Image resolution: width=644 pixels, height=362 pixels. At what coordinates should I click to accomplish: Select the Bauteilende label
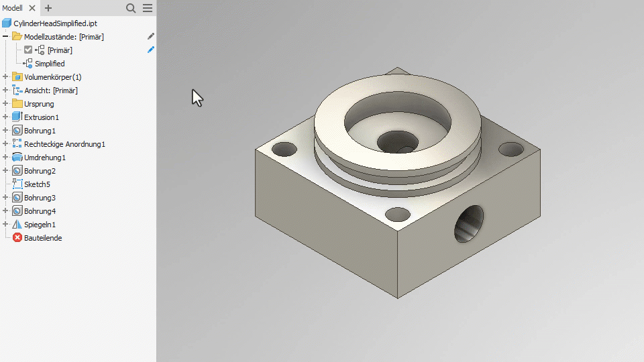[x=43, y=238]
